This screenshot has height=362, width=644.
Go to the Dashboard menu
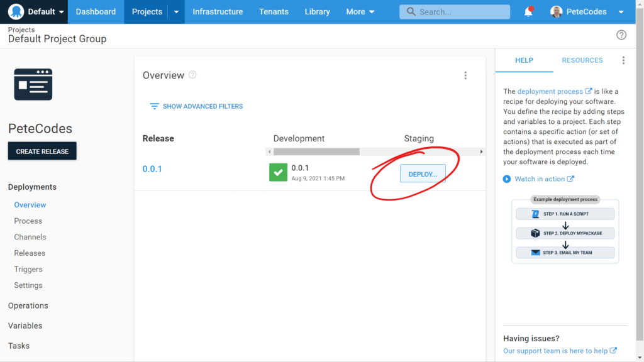point(96,12)
